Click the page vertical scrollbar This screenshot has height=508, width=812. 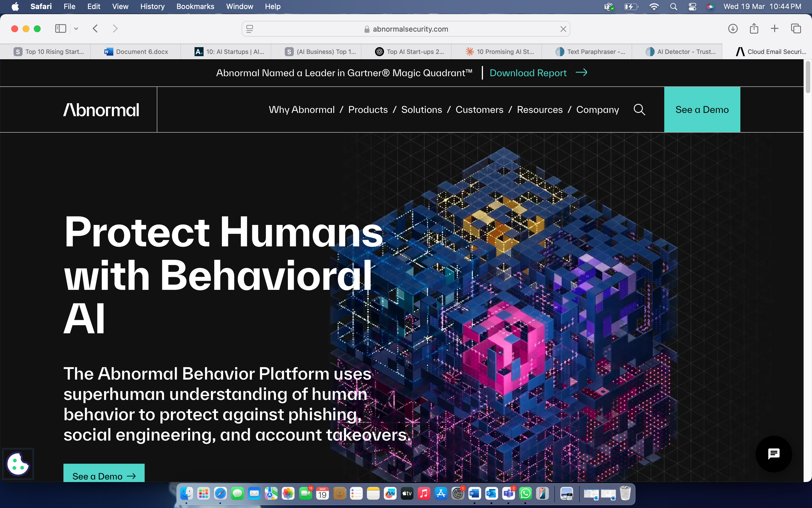pos(808,77)
